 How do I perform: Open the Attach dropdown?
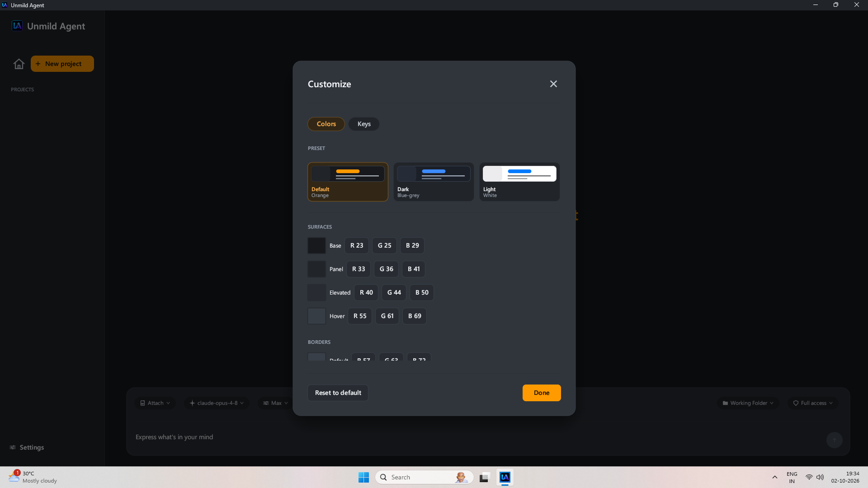155,403
